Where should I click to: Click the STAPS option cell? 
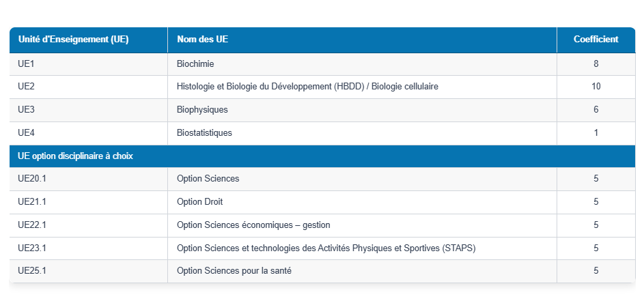pyautogui.click(x=326, y=248)
